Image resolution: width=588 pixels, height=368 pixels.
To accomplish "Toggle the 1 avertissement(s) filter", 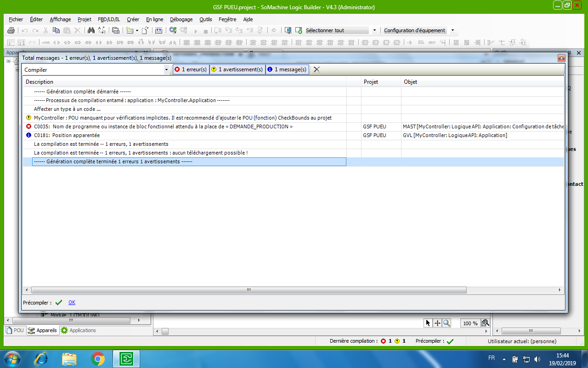I will (237, 69).
